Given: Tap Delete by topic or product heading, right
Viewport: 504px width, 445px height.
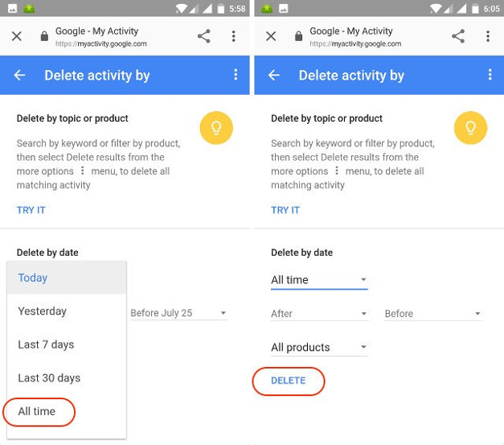Looking at the screenshot, I should pos(326,118).
